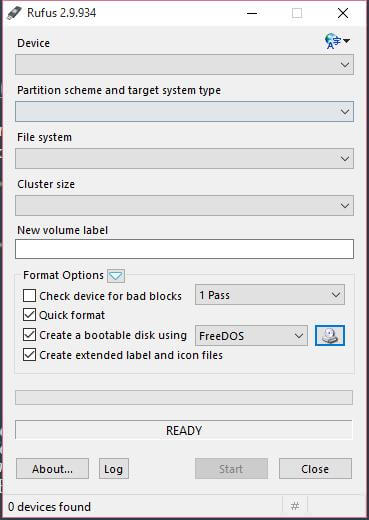Screen dimensions: 369x520
Task: Click the empty progress bar
Action: [x=184, y=398]
